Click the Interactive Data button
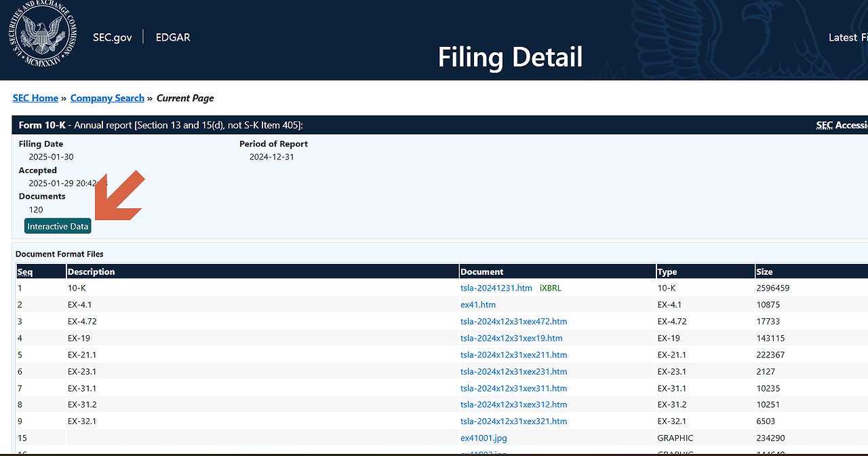868x456 pixels. click(x=58, y=226)
